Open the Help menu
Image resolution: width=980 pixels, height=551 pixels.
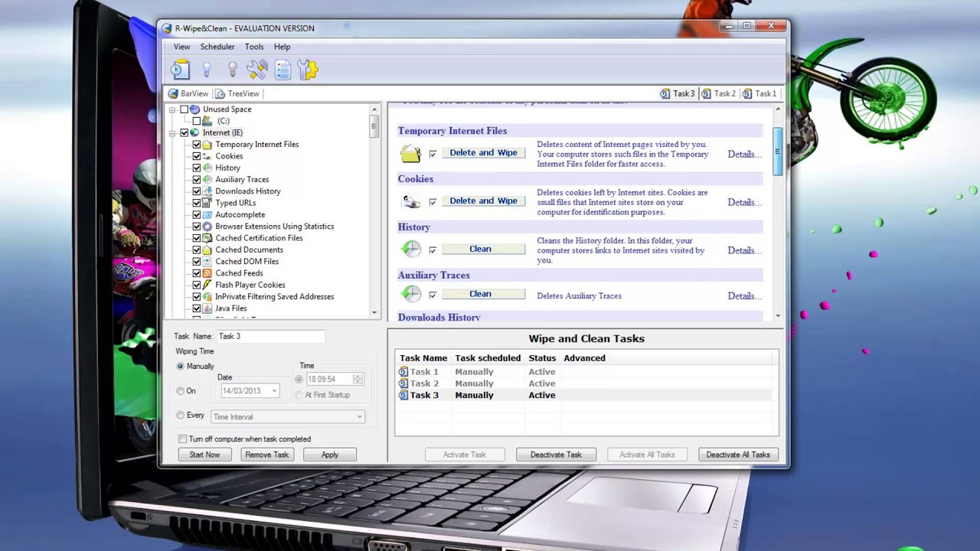point(282,47)
